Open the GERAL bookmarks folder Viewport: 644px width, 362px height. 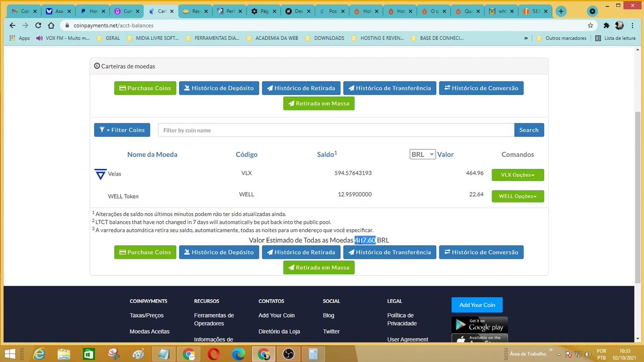[108, 38]
